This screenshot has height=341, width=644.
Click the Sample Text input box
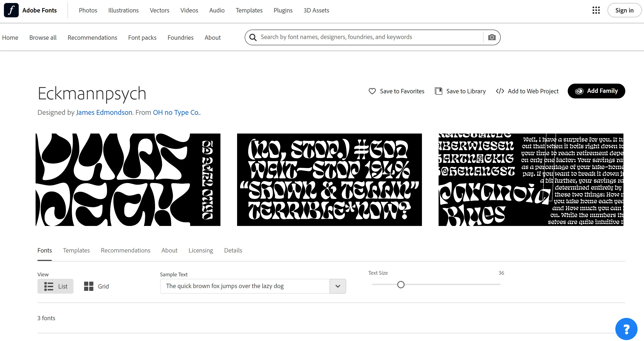click(x=245, y=286)
